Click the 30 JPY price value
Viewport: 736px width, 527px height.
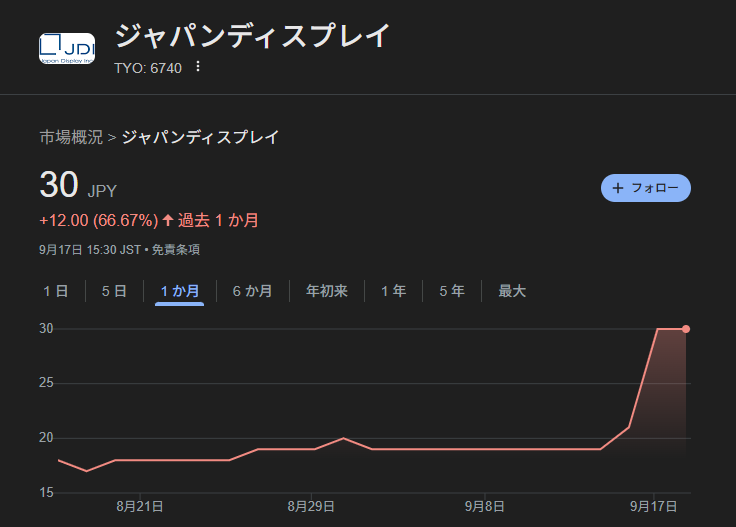coord(78,185)
